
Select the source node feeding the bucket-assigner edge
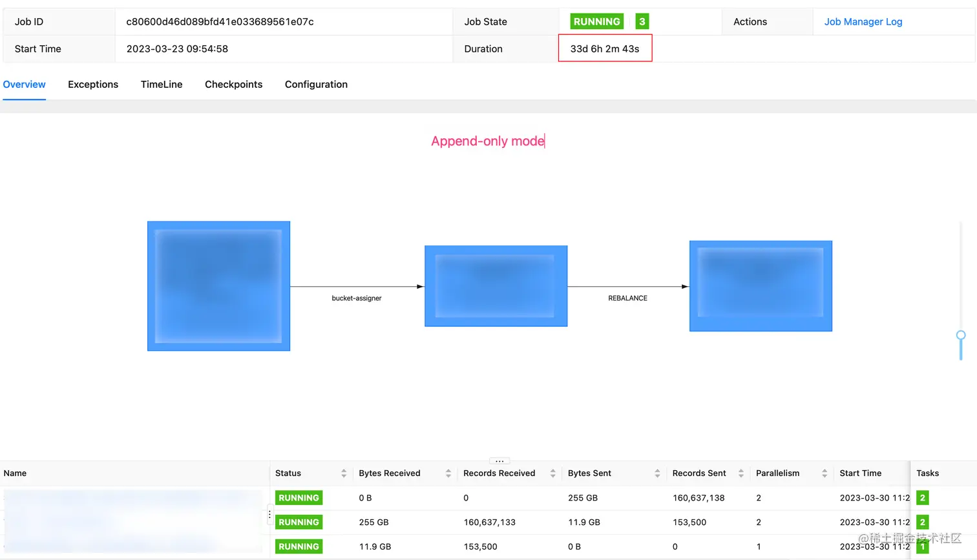tap(218, 286)
